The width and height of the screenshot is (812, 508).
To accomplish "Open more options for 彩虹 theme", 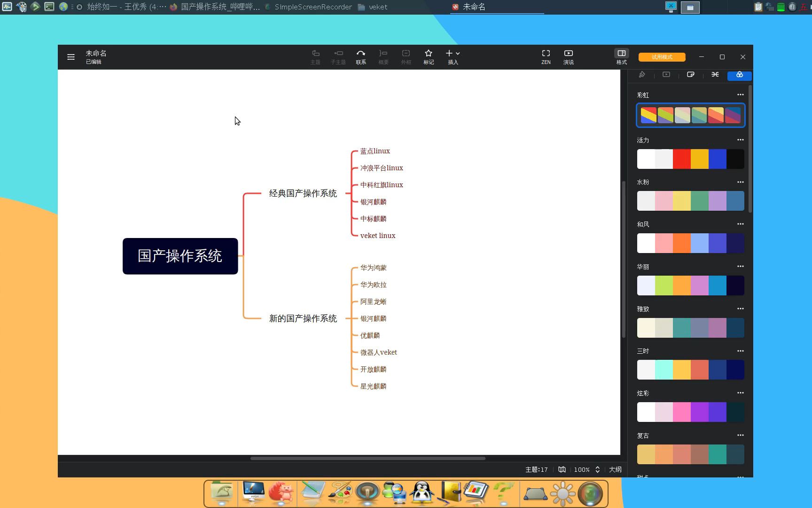I will (741, 95).
